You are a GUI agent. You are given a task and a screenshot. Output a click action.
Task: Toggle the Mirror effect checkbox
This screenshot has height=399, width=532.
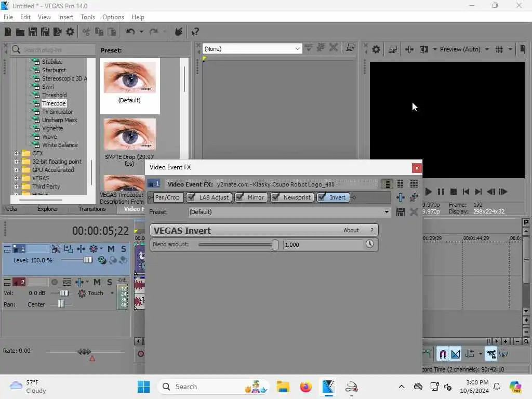[x=240, y=197]
